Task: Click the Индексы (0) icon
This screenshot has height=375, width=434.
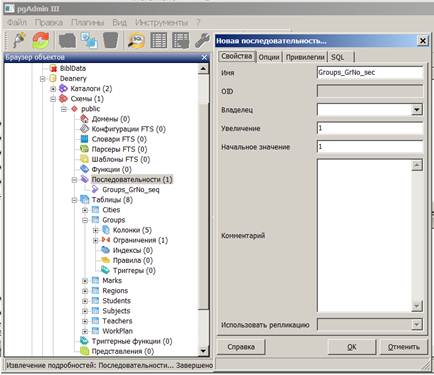Action: point(105,250)
